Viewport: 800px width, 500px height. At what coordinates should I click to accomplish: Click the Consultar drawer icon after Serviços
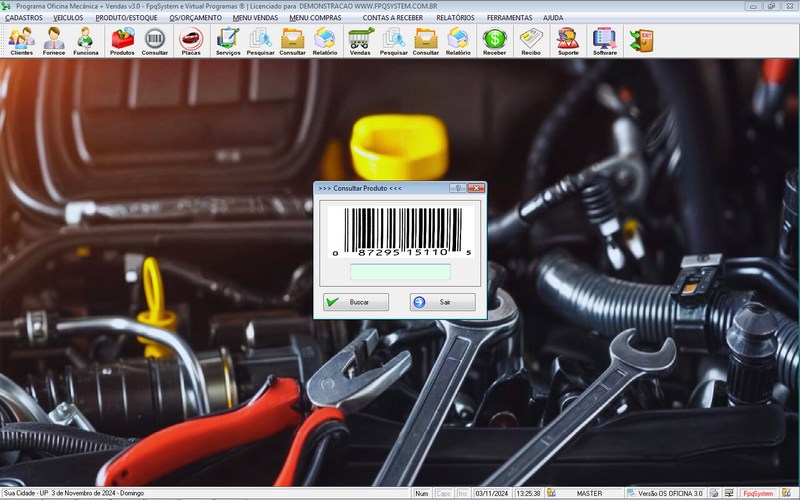[292, 41]
